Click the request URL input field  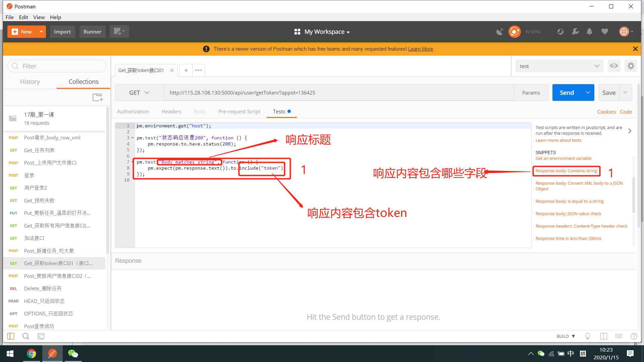339,93
